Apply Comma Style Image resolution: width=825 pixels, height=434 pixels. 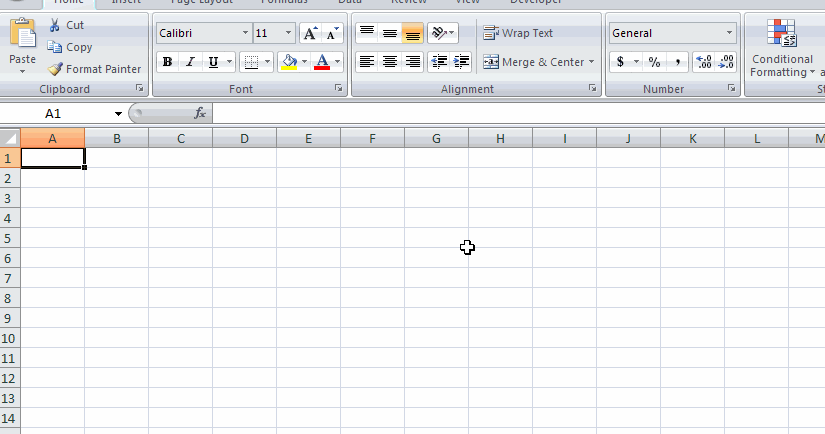point(678,62)
